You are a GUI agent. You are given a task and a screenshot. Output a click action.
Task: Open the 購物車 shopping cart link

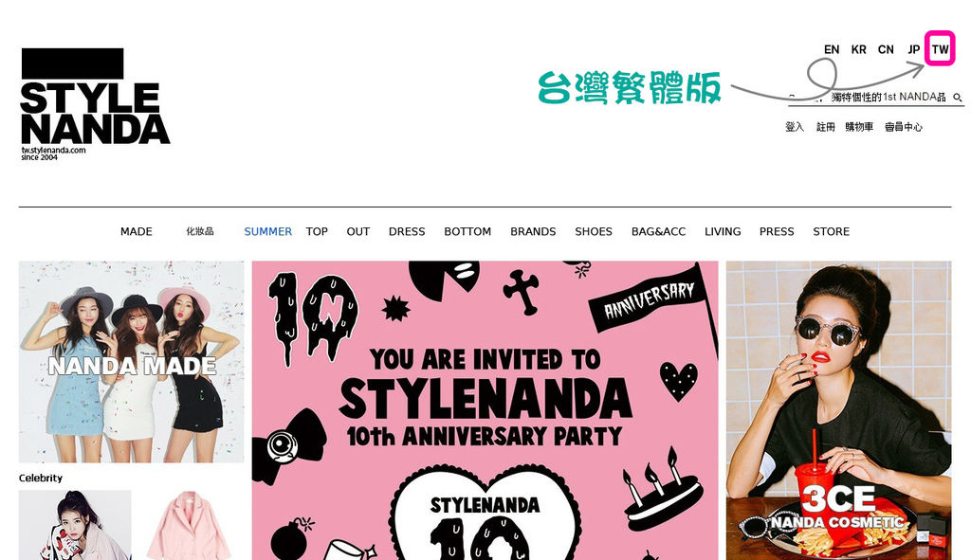(859, 127)
